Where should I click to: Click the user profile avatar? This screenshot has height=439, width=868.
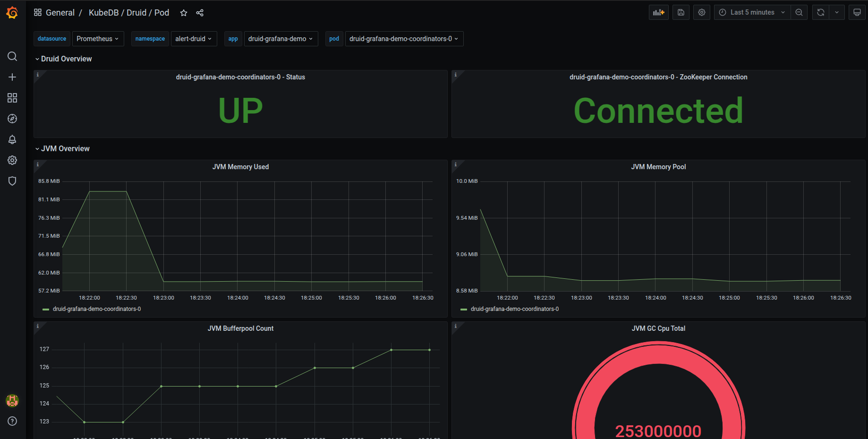[x=12, y=401]
